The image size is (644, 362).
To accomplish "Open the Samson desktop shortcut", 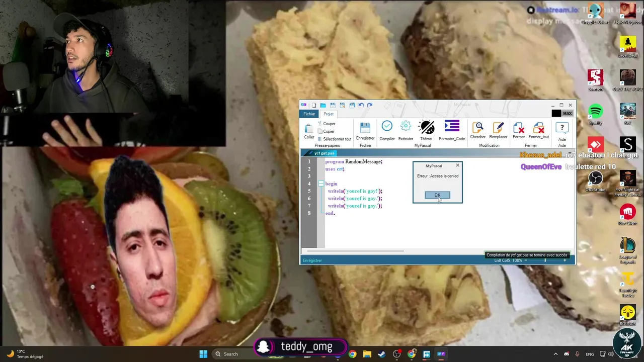I will coord(595,81).
